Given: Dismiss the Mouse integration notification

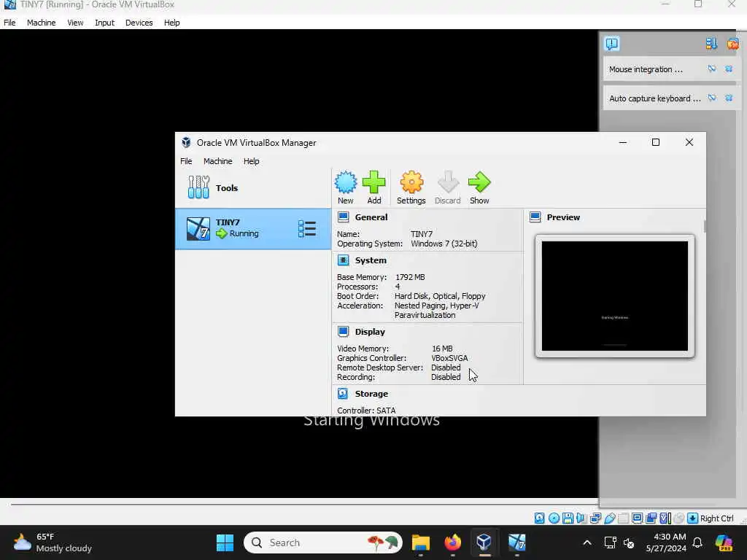Looking at the screenshot, I should tap(729, 69).
